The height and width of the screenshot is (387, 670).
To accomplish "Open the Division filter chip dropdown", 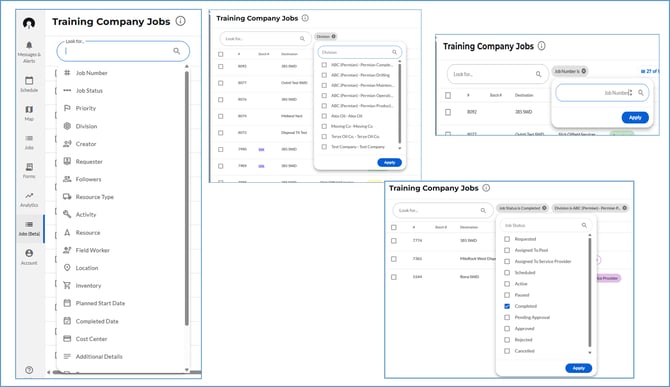I will pyautogui.click(x=326, y=36).
